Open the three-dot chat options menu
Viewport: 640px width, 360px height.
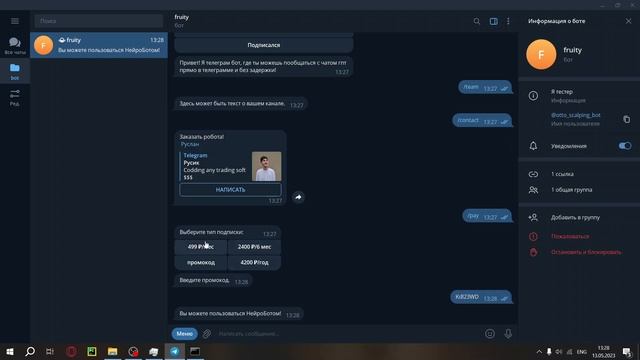(508, 21)
